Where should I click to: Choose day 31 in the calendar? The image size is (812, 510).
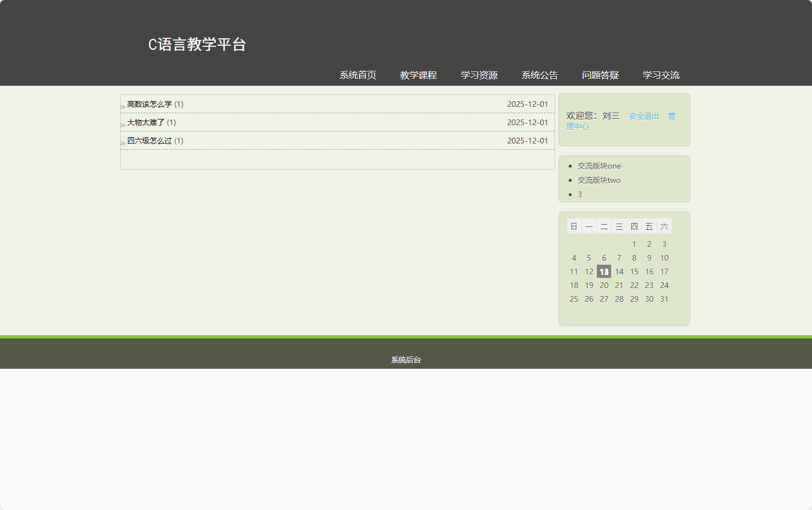664,299
